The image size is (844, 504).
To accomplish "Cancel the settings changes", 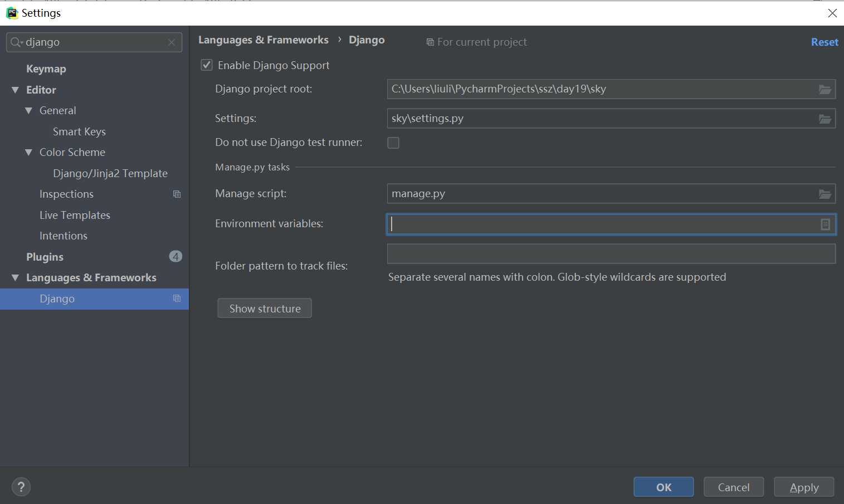I will pos(734,487).
